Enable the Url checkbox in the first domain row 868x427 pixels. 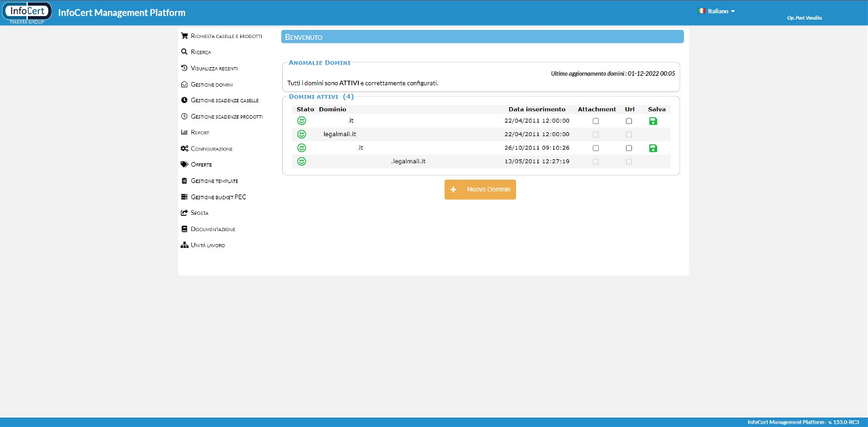629,121
